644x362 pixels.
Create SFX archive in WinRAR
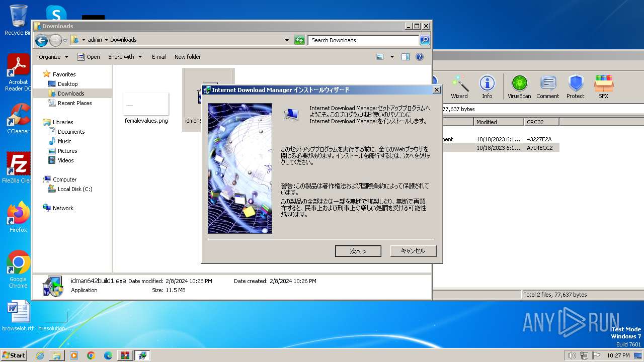603,87
